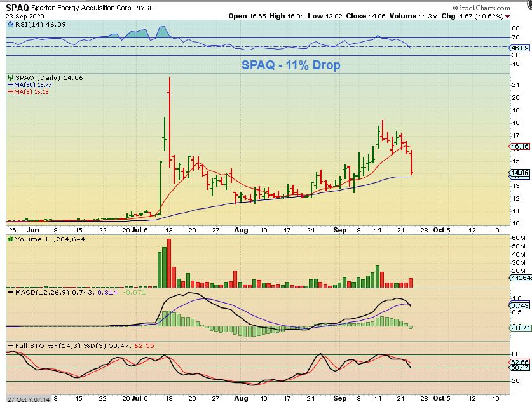Click the MA(50) 13.77 legend text
532x402 pixels.
[33, 85]
